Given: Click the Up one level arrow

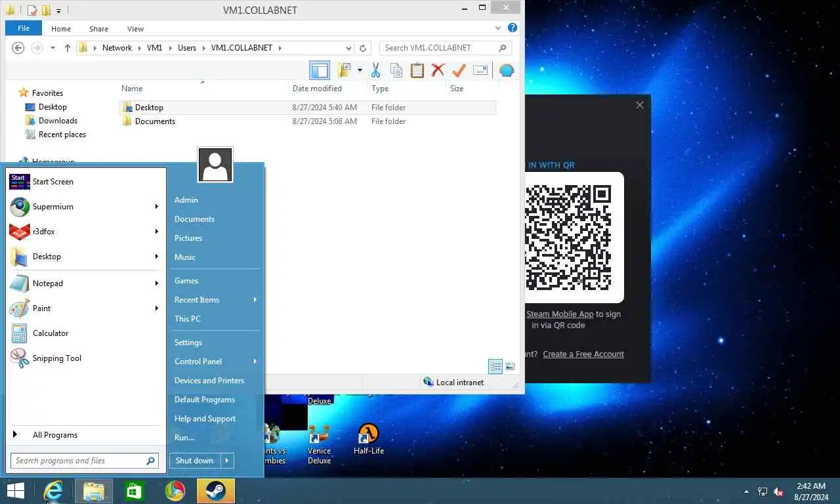Looking at the screenshot, I should point(67,48).
